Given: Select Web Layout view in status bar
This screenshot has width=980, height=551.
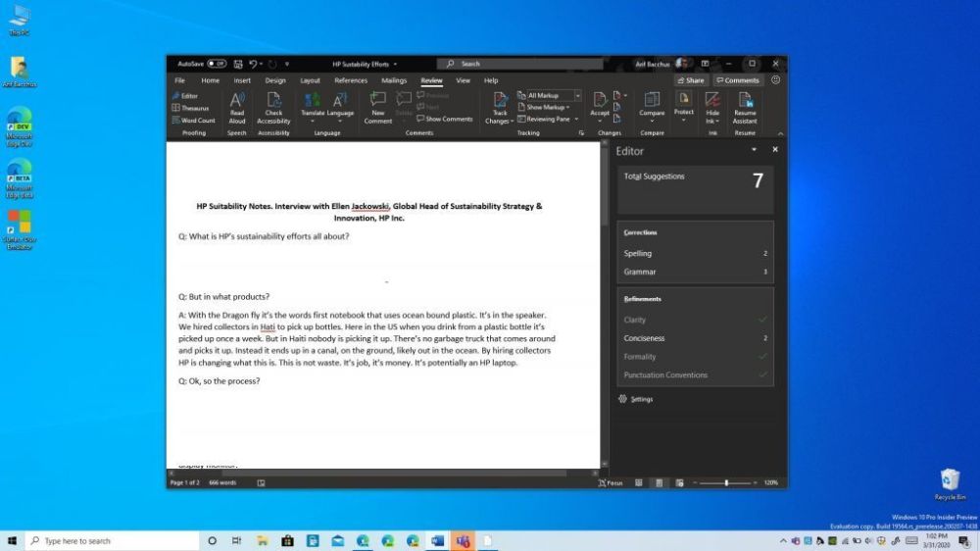Looking at the screenshot, I should pyautogui.click(x=679, y=482).
